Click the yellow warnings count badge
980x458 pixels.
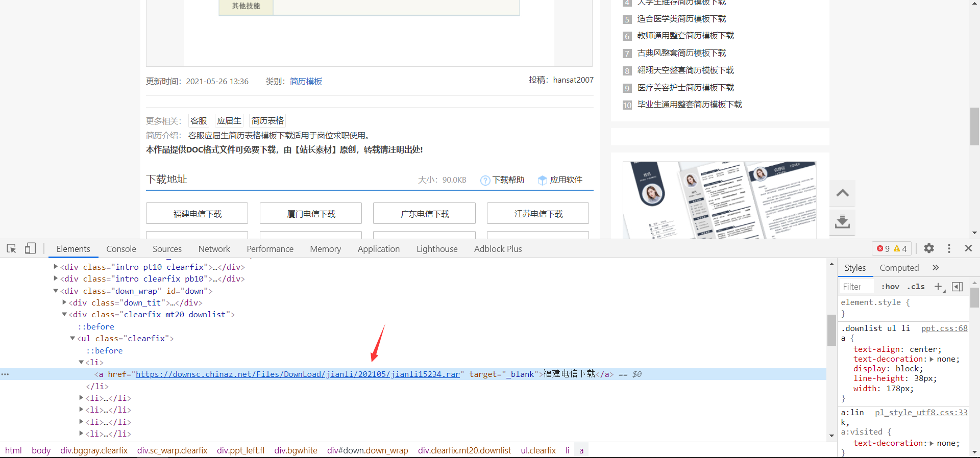[x=900, y=249]
